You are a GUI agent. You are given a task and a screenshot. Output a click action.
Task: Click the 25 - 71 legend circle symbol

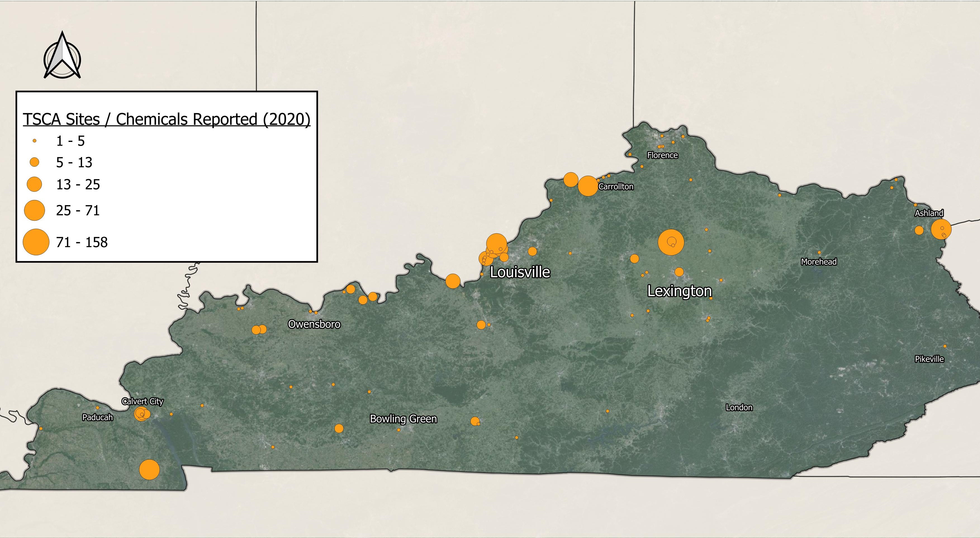coord(35,210)
